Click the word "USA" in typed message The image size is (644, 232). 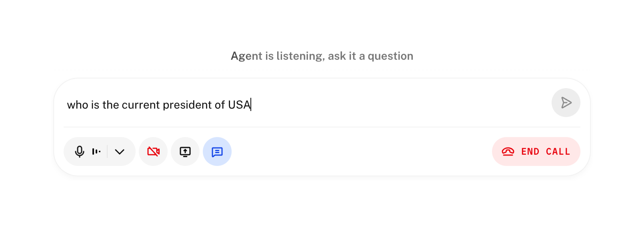239,105
